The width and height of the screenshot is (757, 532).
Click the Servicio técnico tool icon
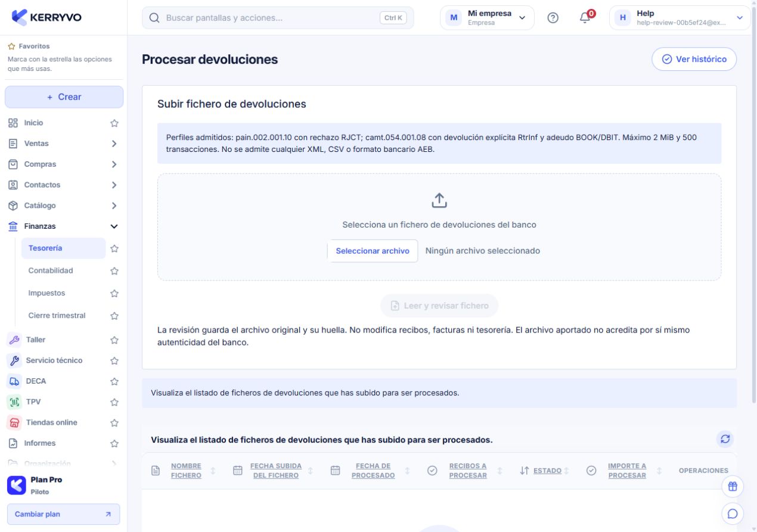click(x=14, y=360)
